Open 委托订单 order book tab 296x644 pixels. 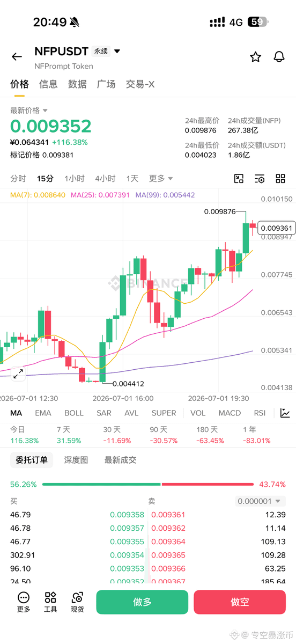(x=32, y=460)
